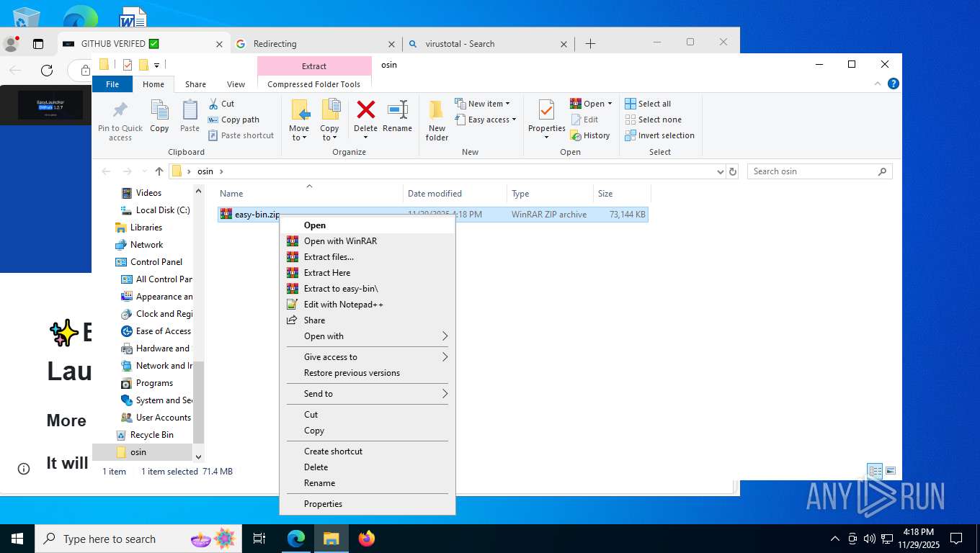Click osin in the address bar path
Screen dimensions: 980x553
[205, 171]
